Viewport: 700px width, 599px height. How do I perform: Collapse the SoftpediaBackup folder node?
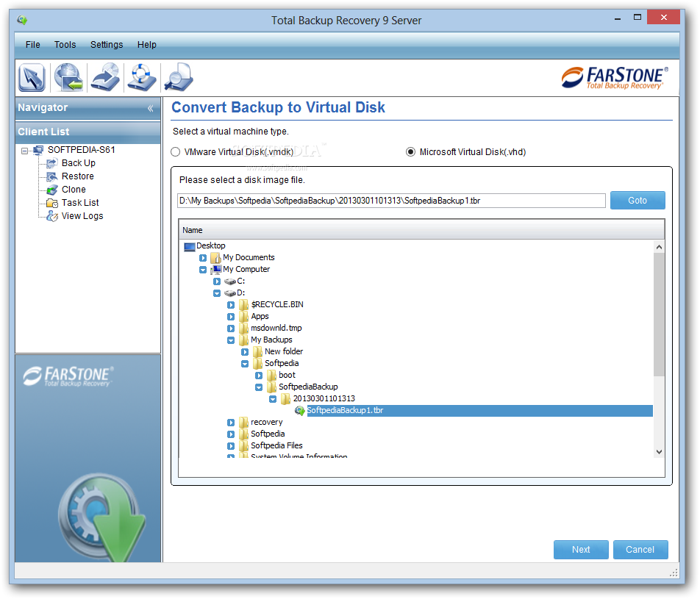(x=259, y=387)
